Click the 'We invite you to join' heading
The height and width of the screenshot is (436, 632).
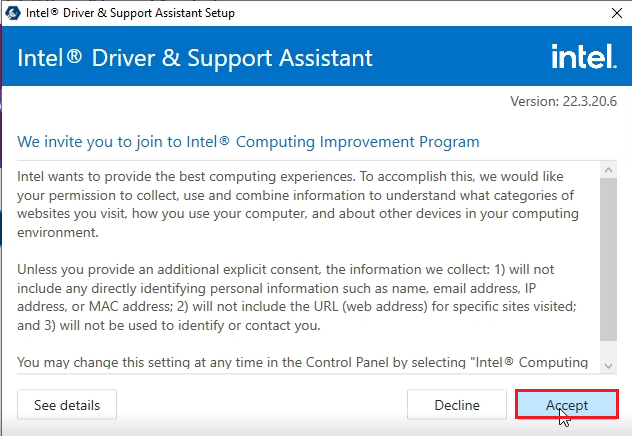248,142
